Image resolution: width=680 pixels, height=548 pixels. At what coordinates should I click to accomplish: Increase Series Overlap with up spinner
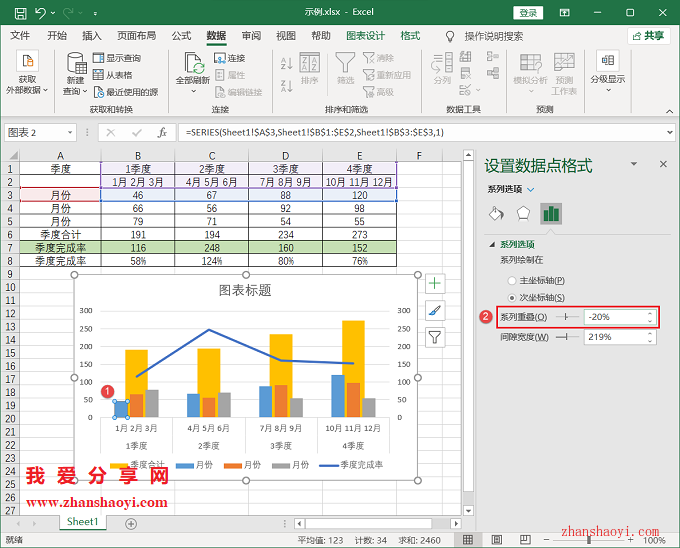650,313
